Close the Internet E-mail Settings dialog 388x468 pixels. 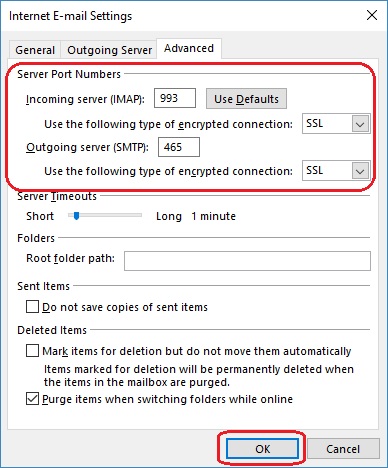(372, 15)
